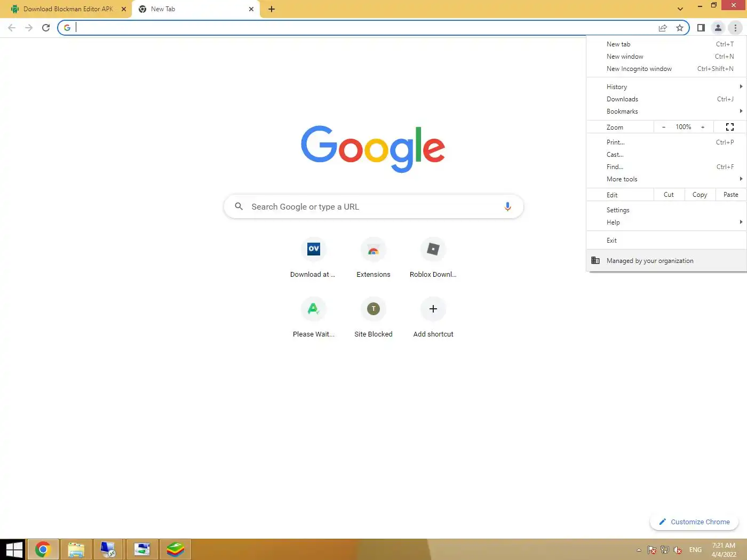Choose New Incognito window
Viewport: 747px width, 560px height.
(x=666, y=69)
